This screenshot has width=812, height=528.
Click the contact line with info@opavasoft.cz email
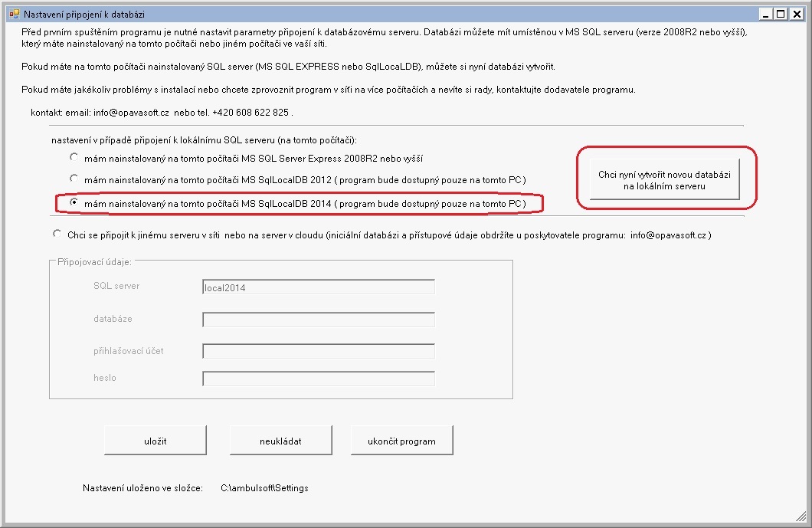click(162, 113)
